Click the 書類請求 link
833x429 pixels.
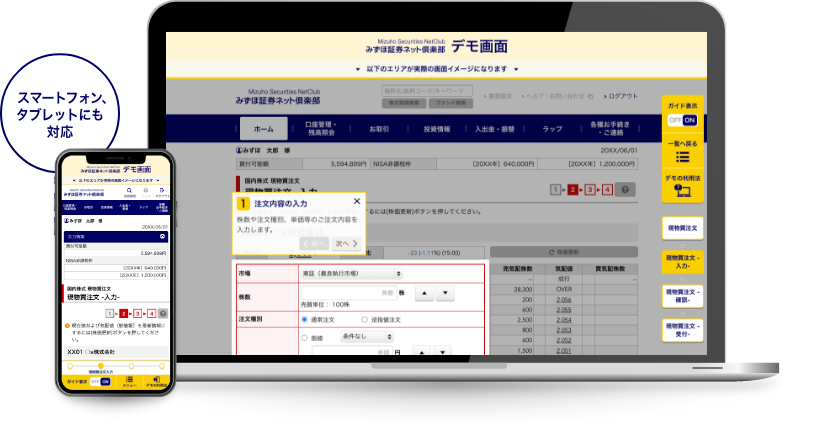[x=498, y=96]
